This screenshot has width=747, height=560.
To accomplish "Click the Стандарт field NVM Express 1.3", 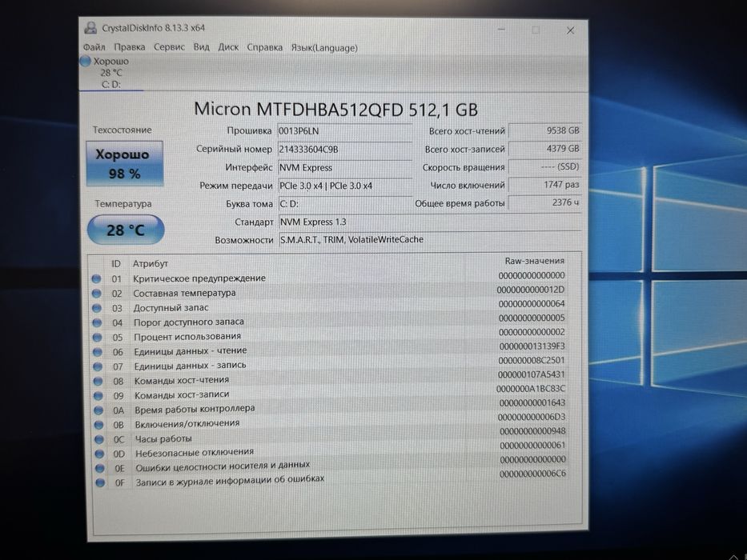I will pyautogui.click(x=430, y=222).
